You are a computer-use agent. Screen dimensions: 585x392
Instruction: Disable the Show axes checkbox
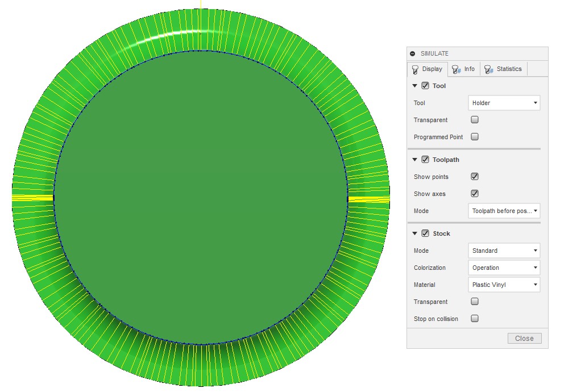click(x=475, y=194)
